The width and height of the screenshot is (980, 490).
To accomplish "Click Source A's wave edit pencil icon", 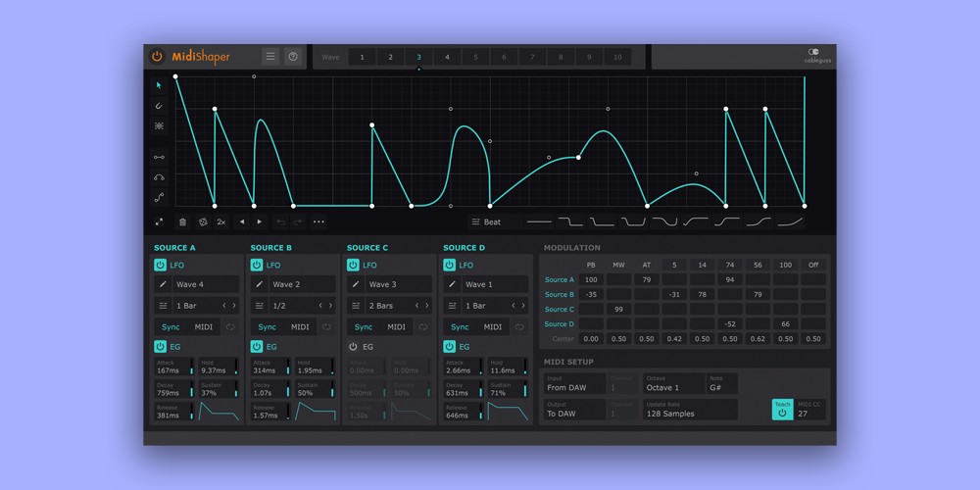I will [163, 284].
